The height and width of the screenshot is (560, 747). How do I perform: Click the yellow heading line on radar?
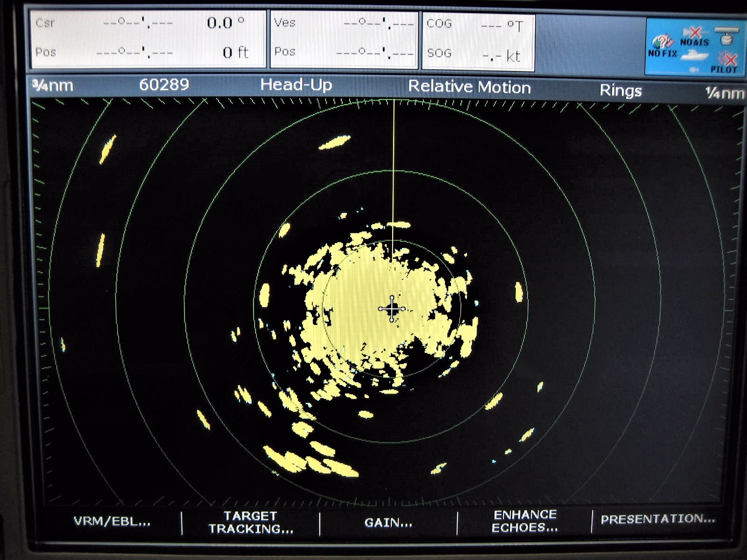(x=394, y=163)
